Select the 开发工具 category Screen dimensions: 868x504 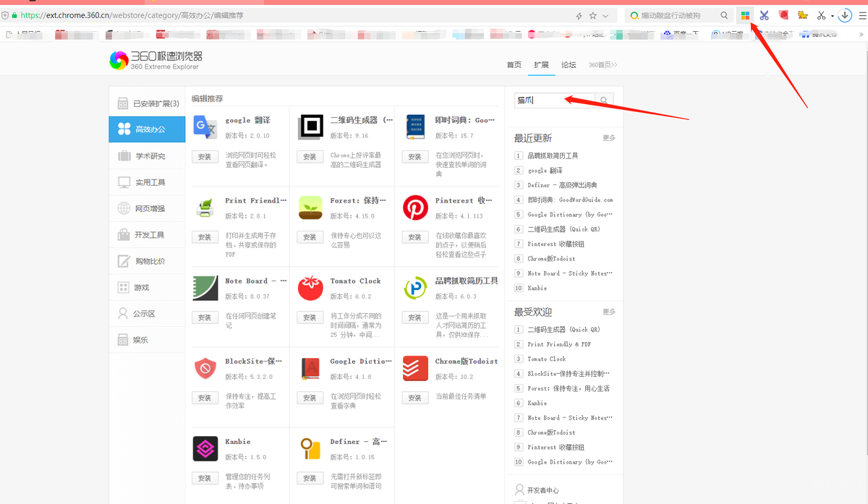pyautogui.click(x=148, y=235)
